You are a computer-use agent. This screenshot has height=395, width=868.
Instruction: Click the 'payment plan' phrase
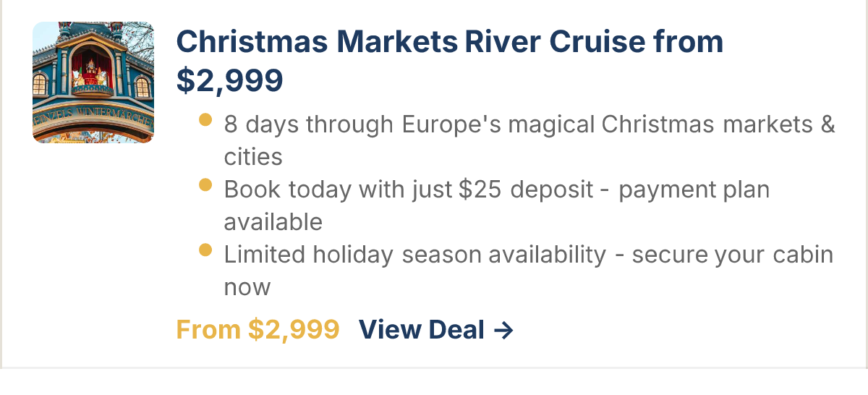click(694, 190)
